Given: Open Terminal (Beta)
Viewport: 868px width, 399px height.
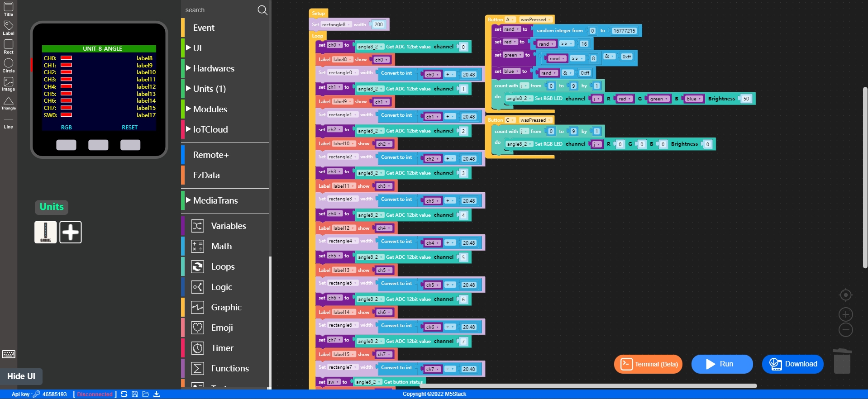Looking at the screenshot, I should [648, 364].
